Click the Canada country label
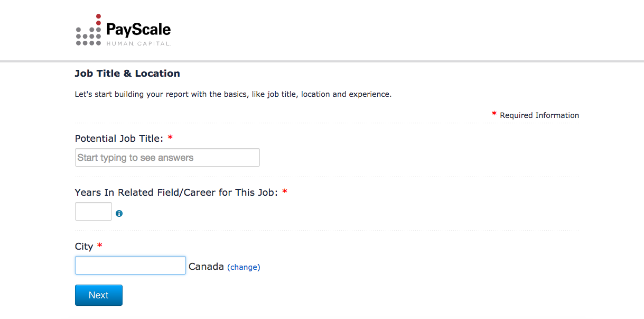The width and height of the screenshot is (644, 319). (208, 266)
